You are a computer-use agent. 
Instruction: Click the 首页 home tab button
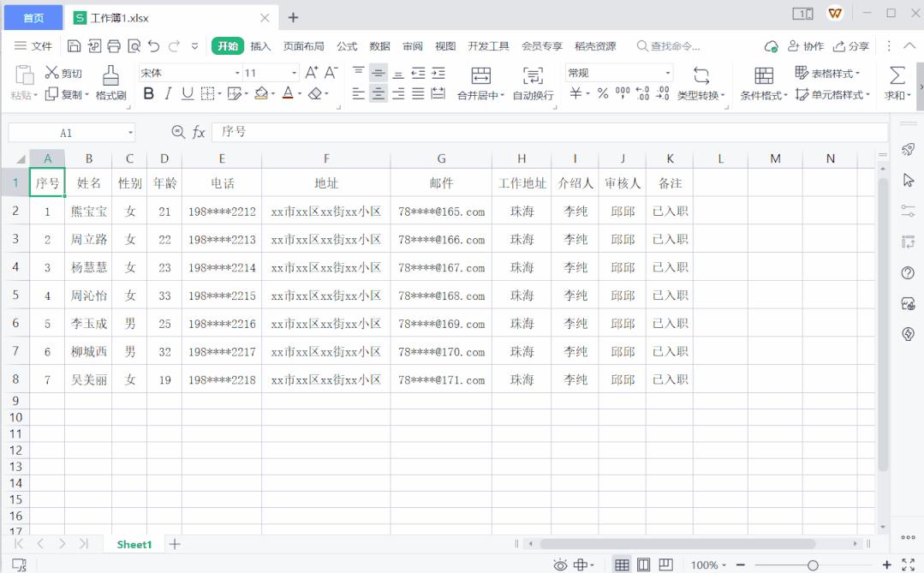[x=32, y=16]
